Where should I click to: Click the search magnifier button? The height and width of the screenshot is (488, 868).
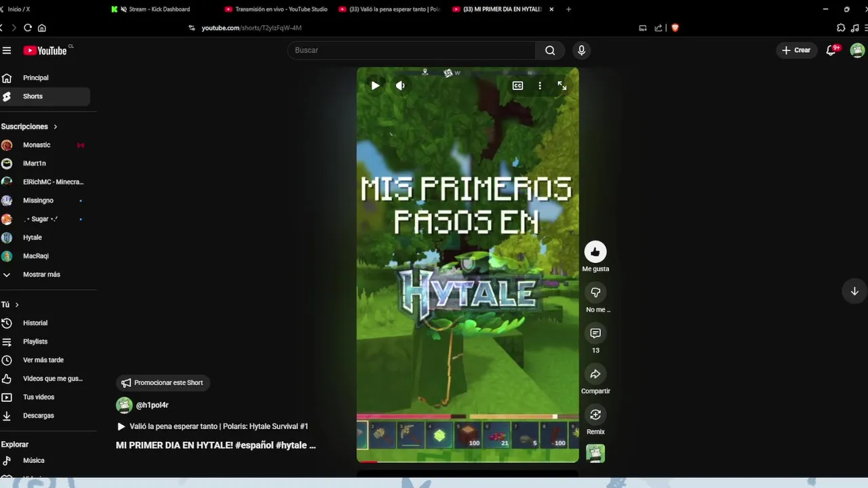tap(550, 50)
